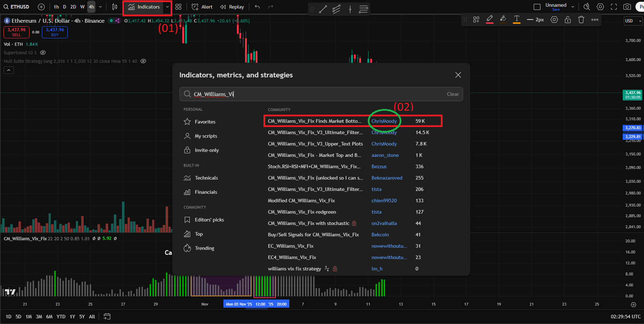
Task: Open the 4h timeframe dropdown
Action: pos(100,6)
